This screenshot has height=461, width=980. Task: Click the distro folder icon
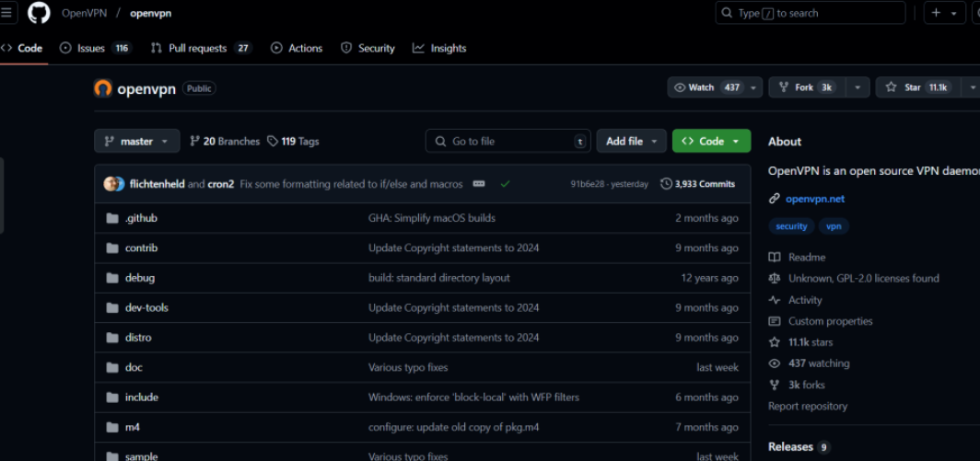112,338
